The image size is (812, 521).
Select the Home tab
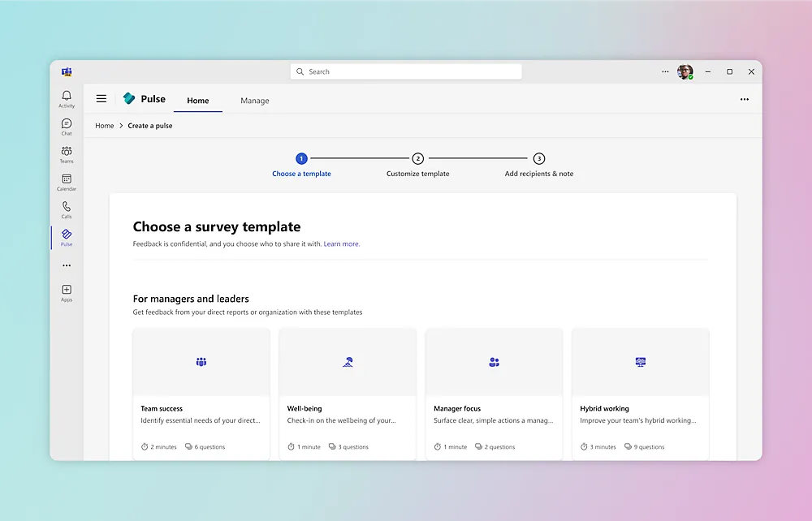[198, 101]
